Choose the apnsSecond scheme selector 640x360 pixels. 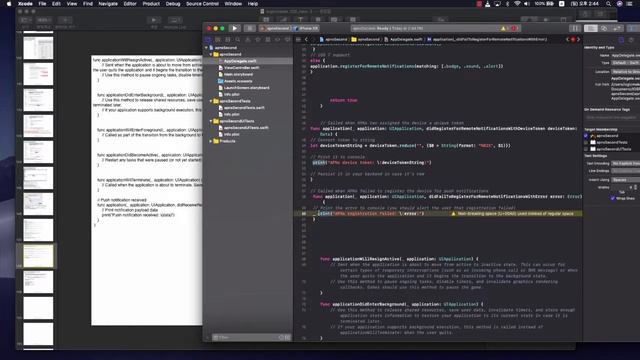pyautogui.click(x=275, y=29)
